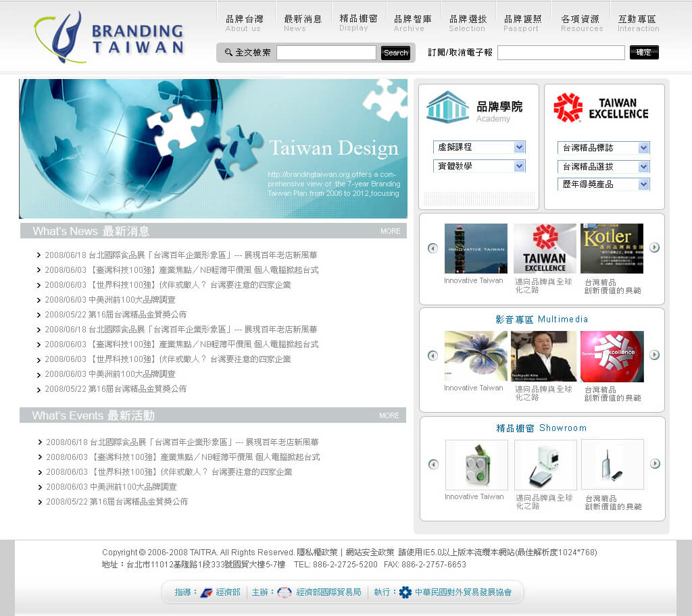Viewport: 692px width, 616px height.
Task: Open the white router Showroom thumbnail
Action: tap(545, 465)
